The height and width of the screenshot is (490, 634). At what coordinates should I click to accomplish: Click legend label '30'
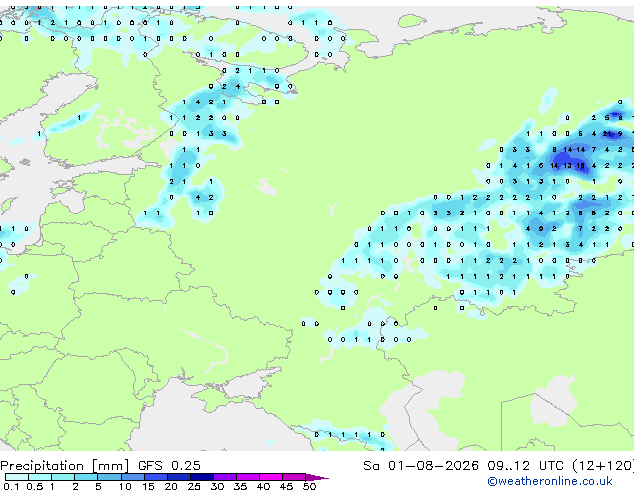pyautogui.click(x=217, y=486)
